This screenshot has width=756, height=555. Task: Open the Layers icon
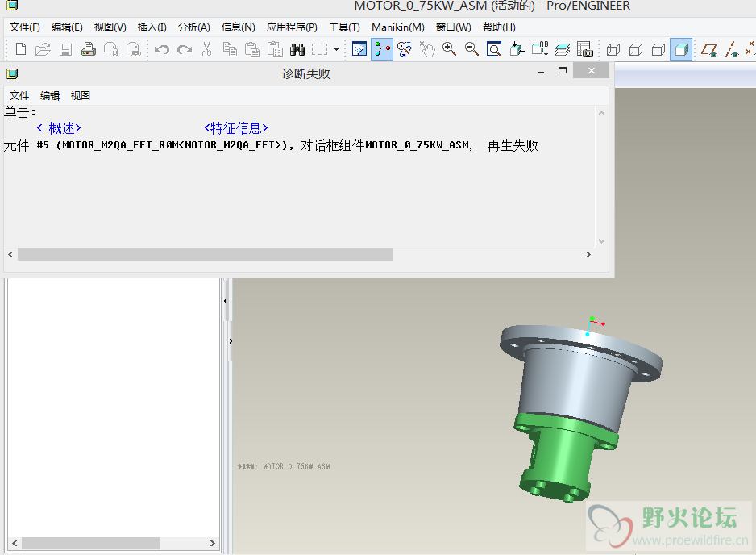[563, 49]
